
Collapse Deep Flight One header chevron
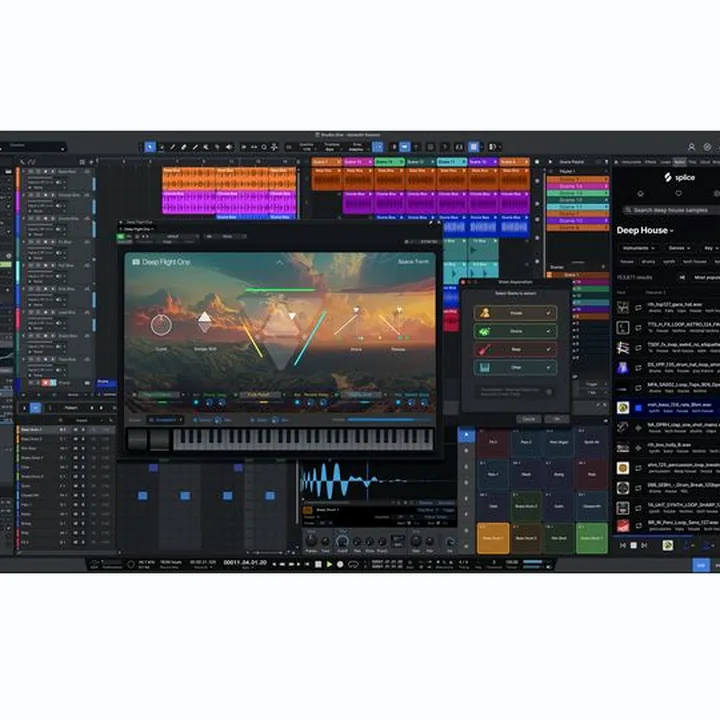click(279, 262)
